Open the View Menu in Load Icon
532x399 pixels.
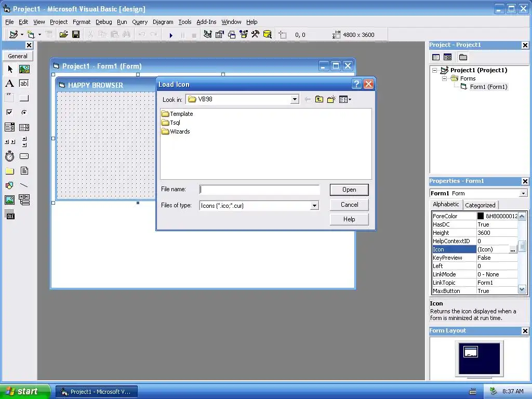(x=345, y=99)
